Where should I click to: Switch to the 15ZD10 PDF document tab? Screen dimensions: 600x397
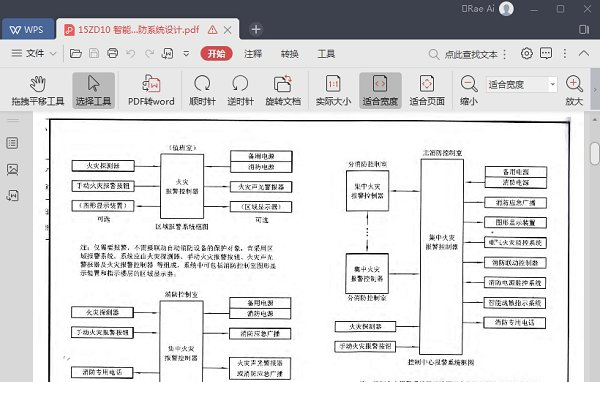138,30
